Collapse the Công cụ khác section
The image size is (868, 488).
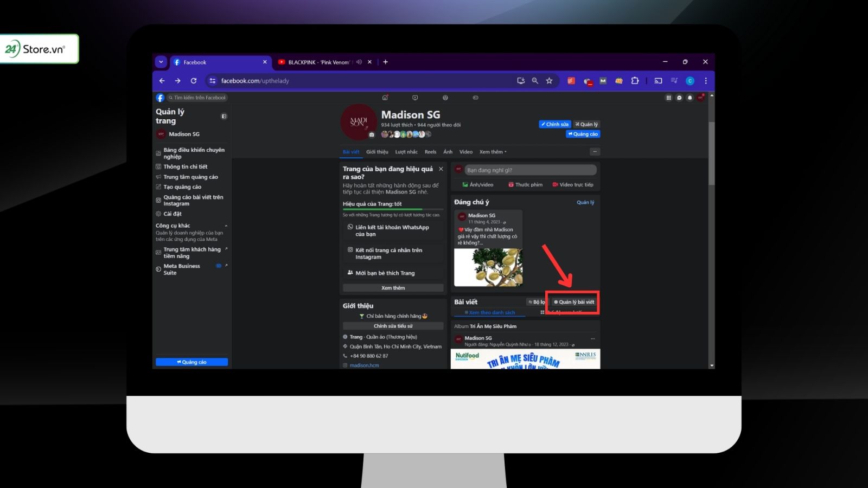pyautogui.click(x=226, y=226)
